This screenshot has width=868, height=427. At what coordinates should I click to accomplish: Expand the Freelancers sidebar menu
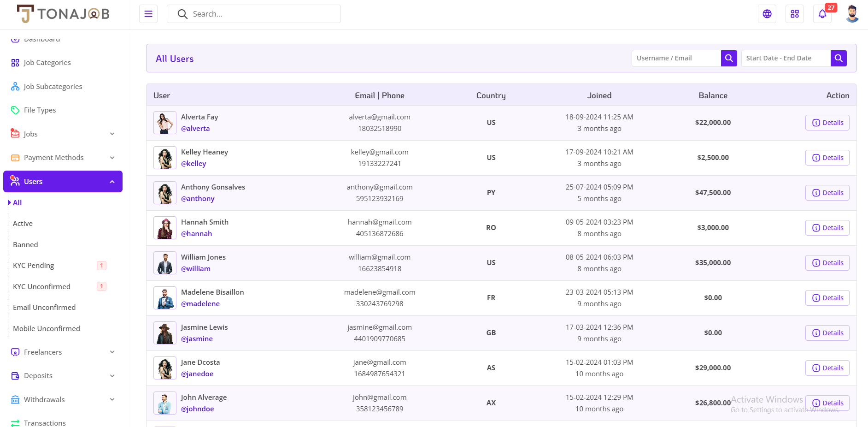(x=63, y=352)
